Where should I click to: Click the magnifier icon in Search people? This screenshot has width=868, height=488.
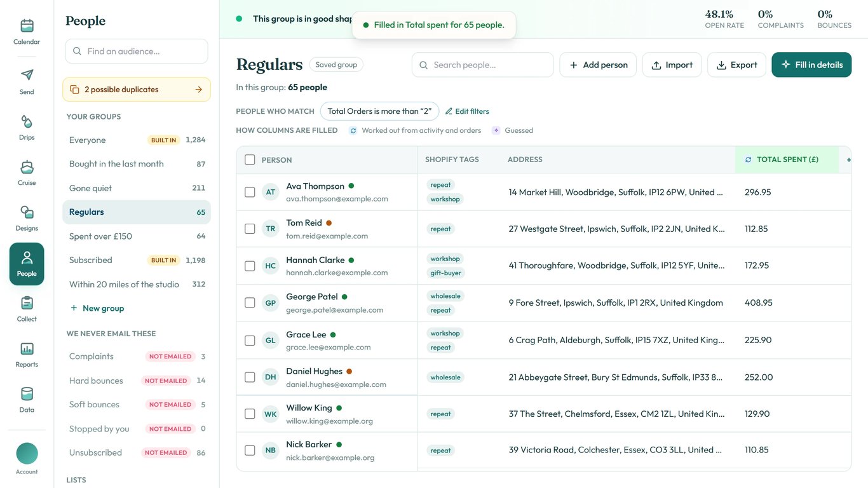click(x=424, y=65)
